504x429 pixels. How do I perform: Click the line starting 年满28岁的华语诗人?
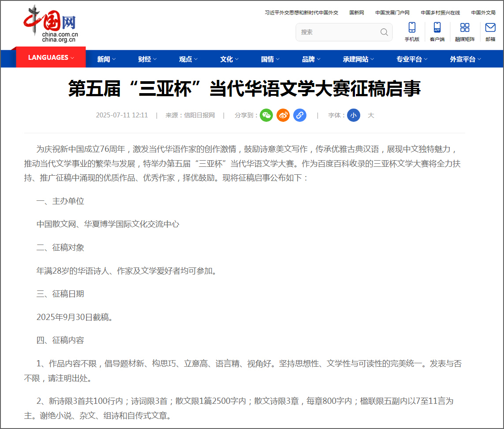pos(126,271)
